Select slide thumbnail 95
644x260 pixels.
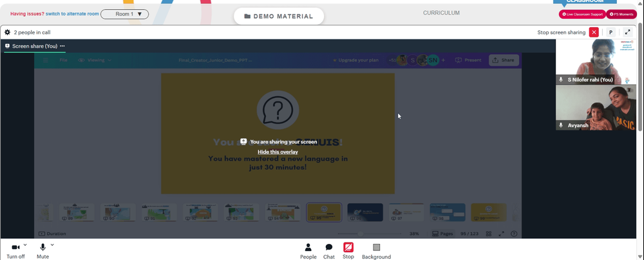coord(324,212)
